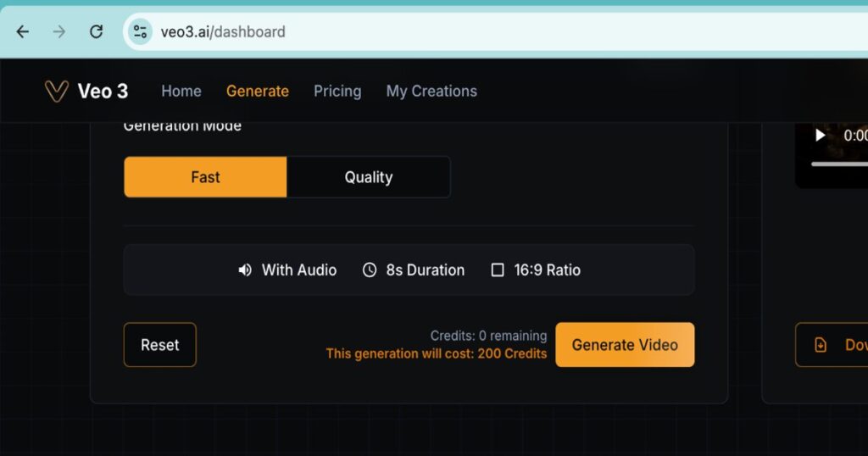
Task: Click the browser forward arrow
Action: click(x=58, y=32)
